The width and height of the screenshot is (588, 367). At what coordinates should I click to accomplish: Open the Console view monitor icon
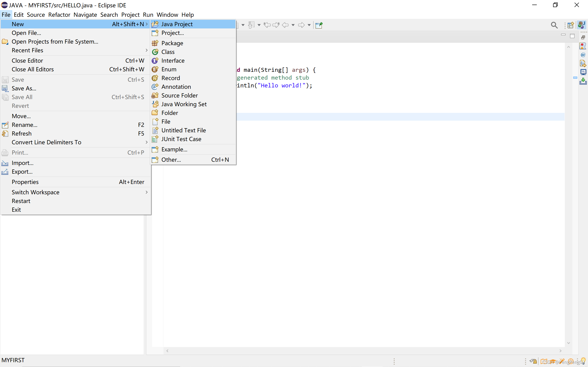point(583,72)
